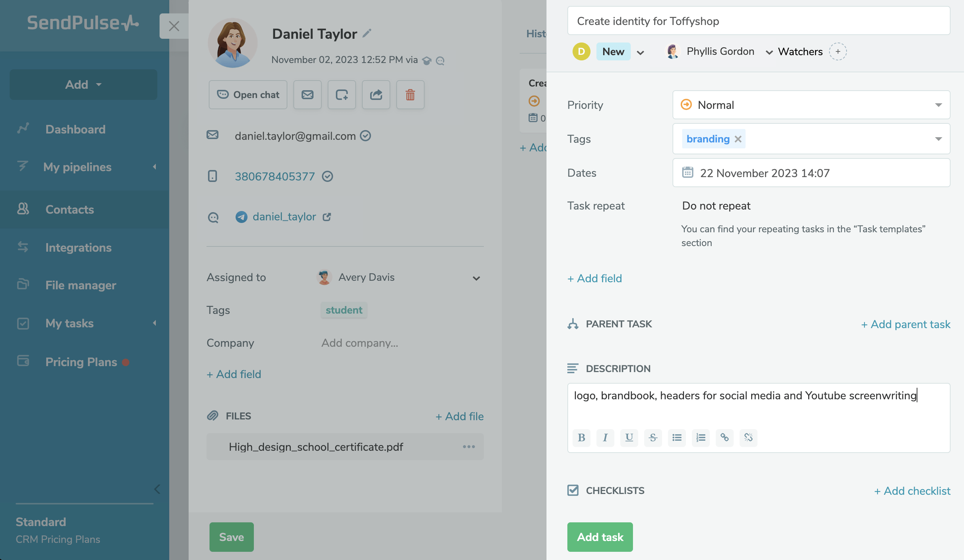Insert a numbered list
Screen dimensions: 964x560
700,437
